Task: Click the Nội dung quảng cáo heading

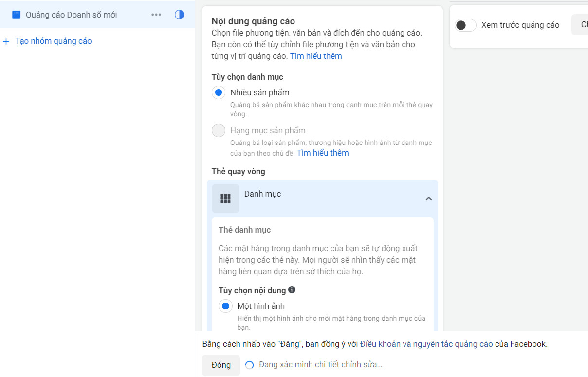Action: click(253, 21)
